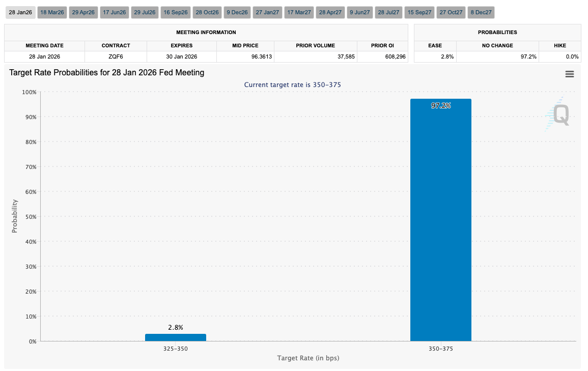Switch to the 9 Dec26 tab

point(237,13)
